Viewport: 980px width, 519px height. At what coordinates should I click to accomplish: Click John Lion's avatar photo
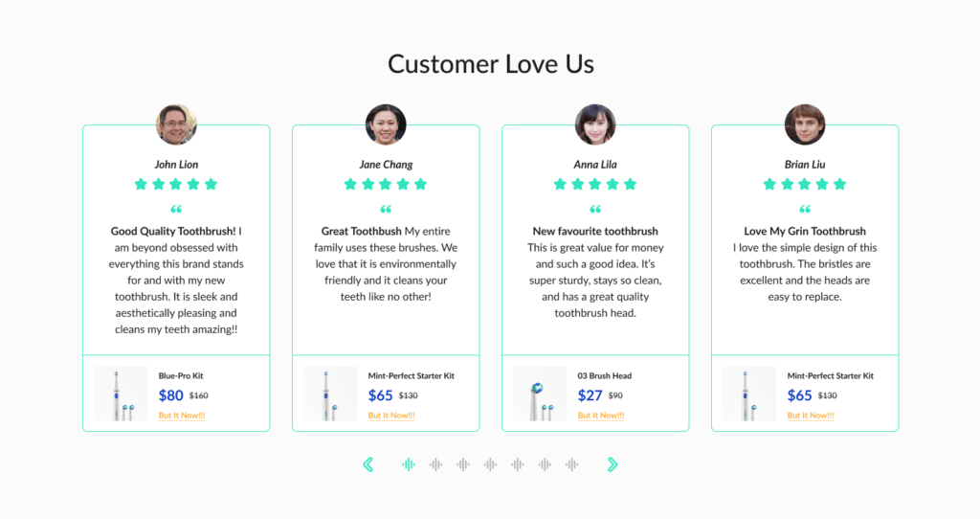176,124
